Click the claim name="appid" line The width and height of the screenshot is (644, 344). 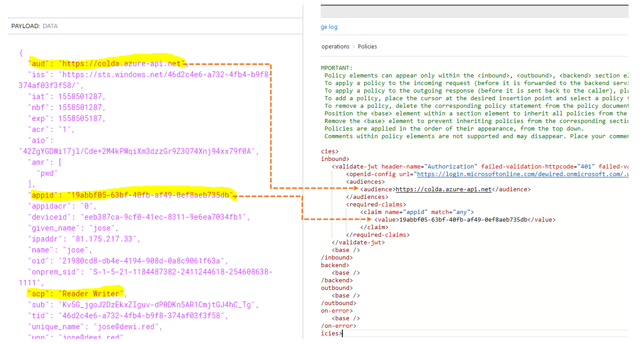coord(417,212)
